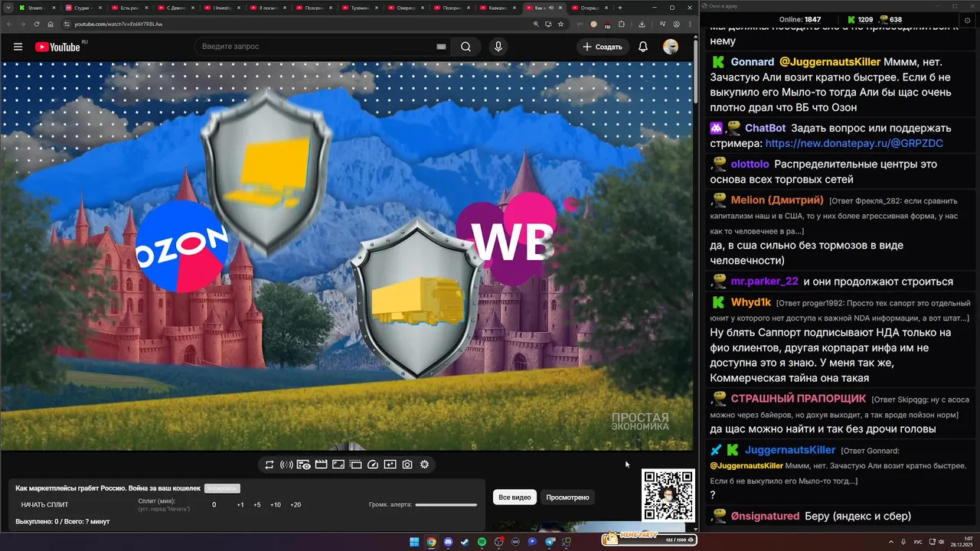Click username Ønsignatured in chat
The width and height of the screenshot is (980, 551).
(765, 517)
